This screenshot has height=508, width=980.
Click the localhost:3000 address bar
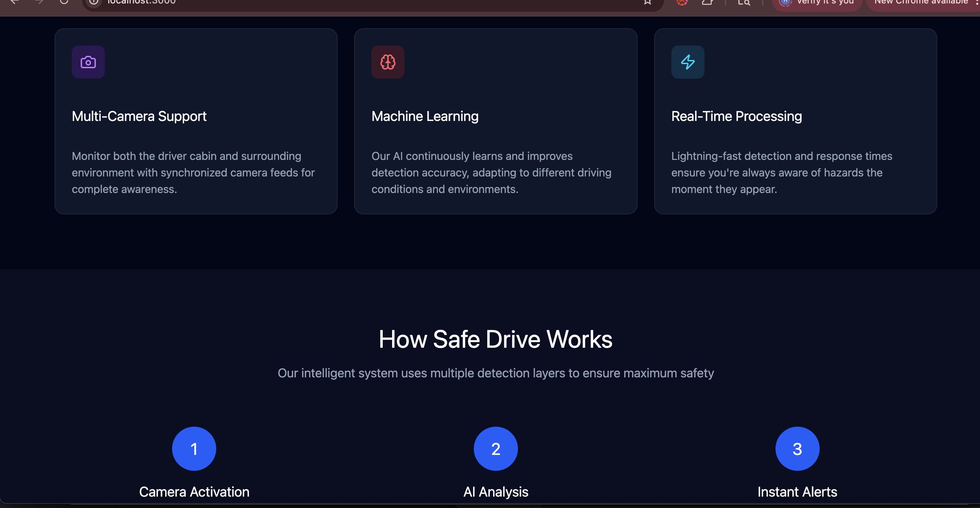coord(342,3)
